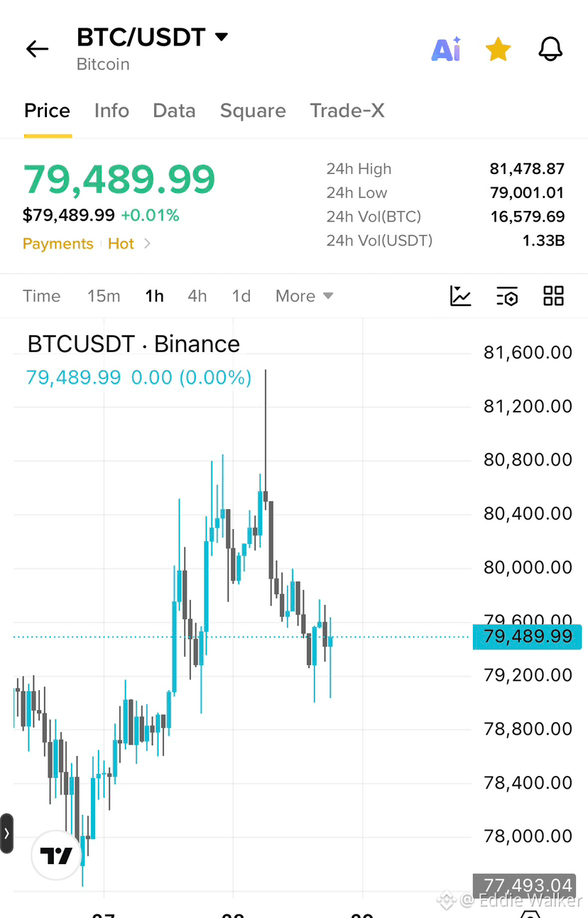This screenshot has width=588, height=918.
Task: Expand the side panel arrow at chart edge
Action: [x=6, y=834]
